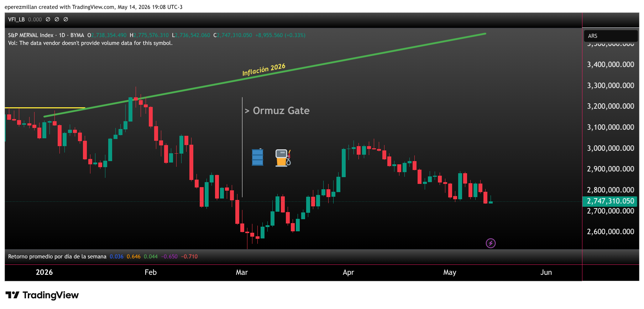644x309 pixels.
Task: Click the purple lightning bolt icon
Action: [491, 243]
